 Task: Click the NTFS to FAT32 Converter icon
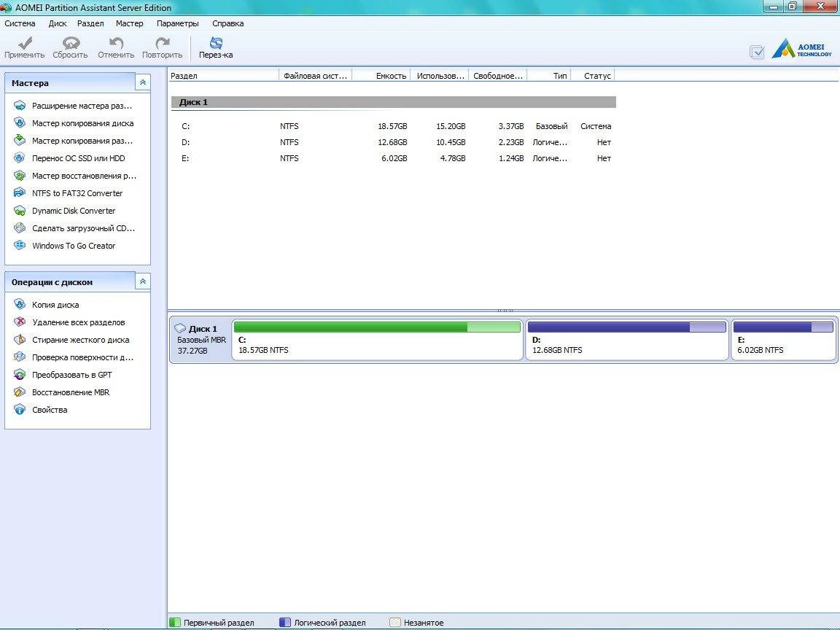[20, 192]
